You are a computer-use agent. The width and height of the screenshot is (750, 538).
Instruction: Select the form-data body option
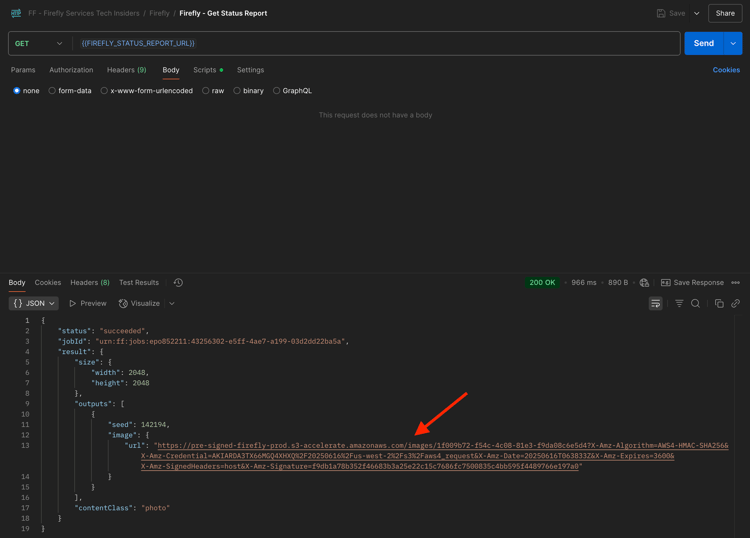[70, 91]
